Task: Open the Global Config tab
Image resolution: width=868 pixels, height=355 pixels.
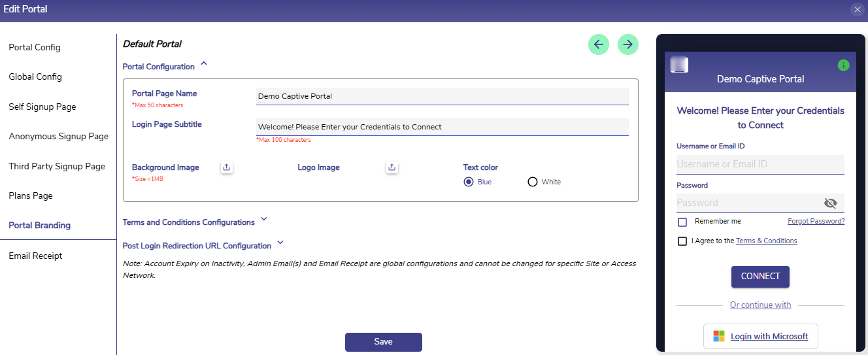Action: (35, 77)
